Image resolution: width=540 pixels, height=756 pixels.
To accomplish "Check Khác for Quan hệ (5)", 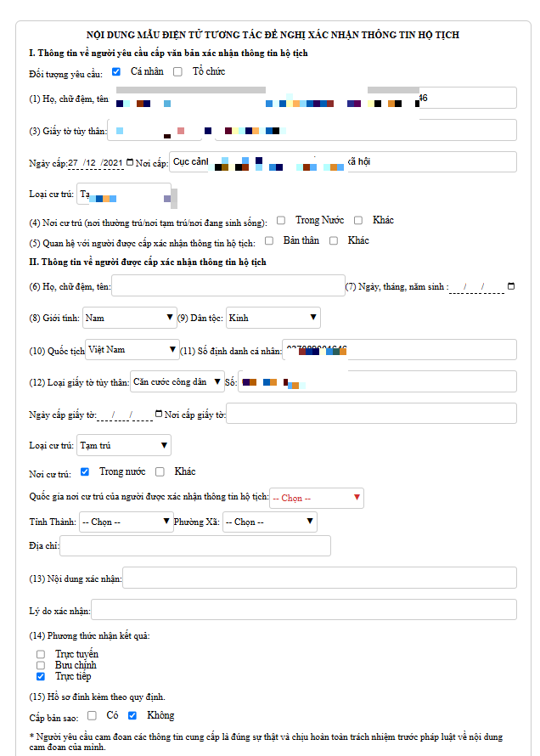I will click(x=334, y=240).
